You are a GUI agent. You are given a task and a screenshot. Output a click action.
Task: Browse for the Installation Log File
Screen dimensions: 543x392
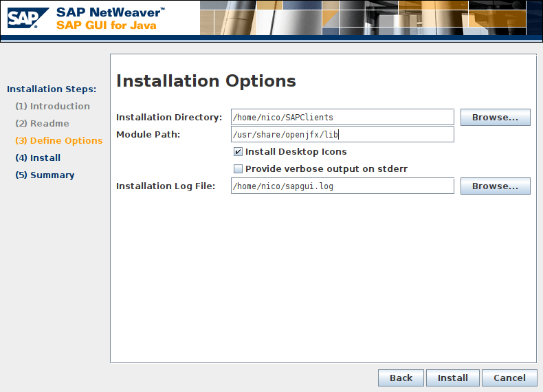[x=495, y=186]
